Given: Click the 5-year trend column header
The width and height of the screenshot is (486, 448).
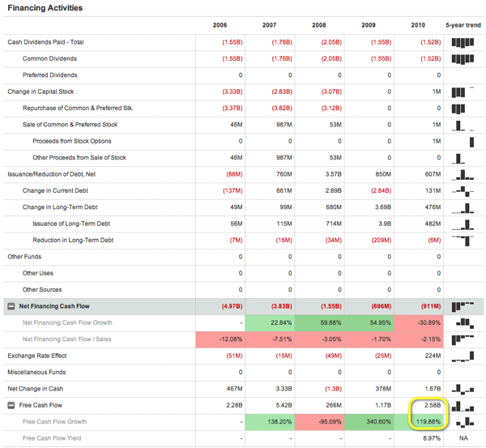Looking at the screenshot, I should tap(463, 25).
